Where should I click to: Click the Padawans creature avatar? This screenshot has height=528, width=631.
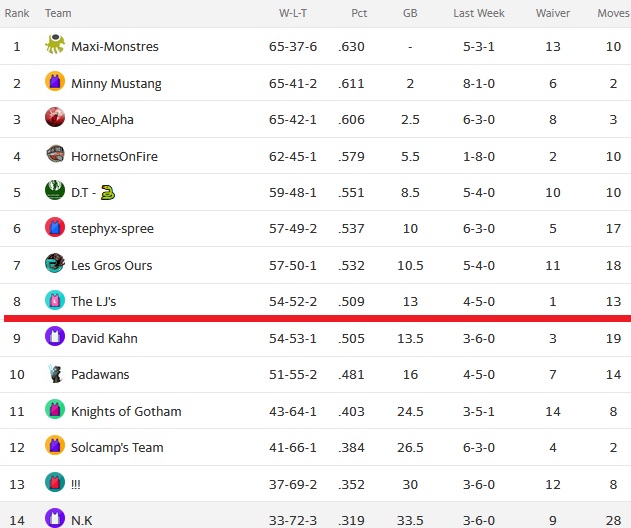pos(55,373)
